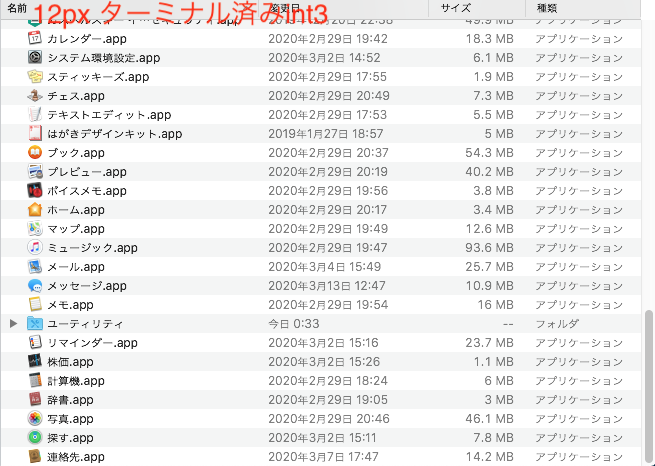
Task: Select the 探す.app green radar icon
Action: (35, 438)
